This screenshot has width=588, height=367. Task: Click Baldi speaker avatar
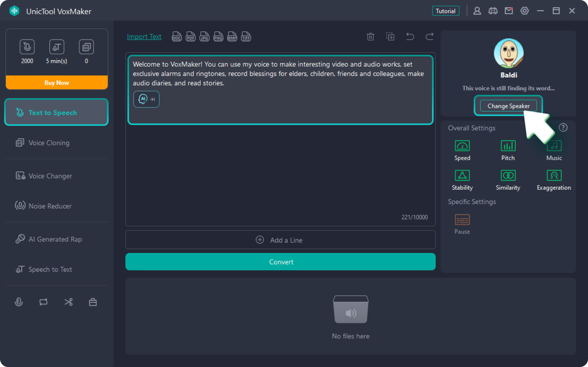(509, 53)
